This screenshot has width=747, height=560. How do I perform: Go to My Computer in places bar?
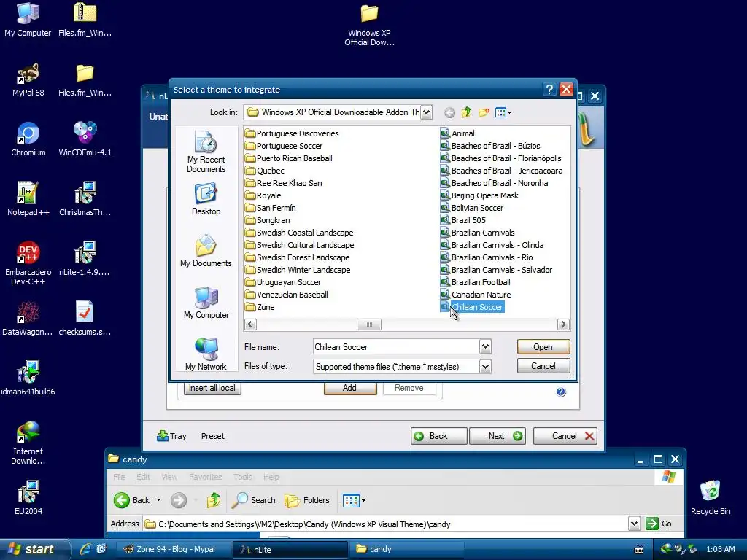pyautogui.click(x=206, y=303)
